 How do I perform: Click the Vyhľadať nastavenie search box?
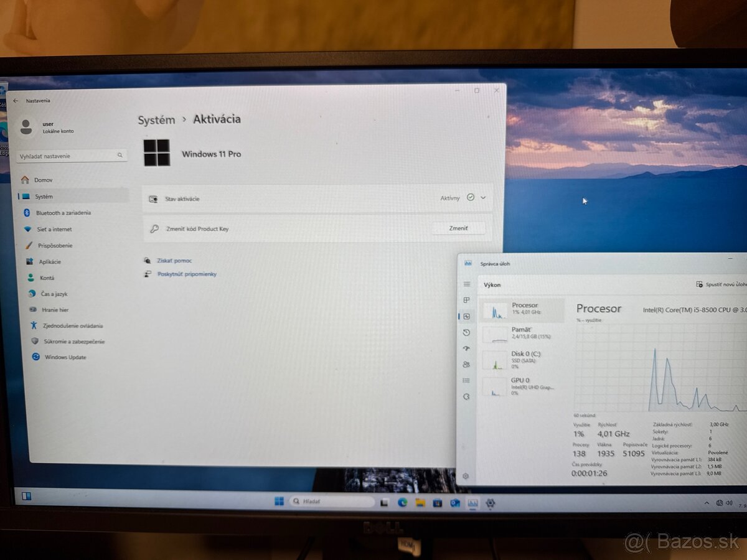pos(70,155)
